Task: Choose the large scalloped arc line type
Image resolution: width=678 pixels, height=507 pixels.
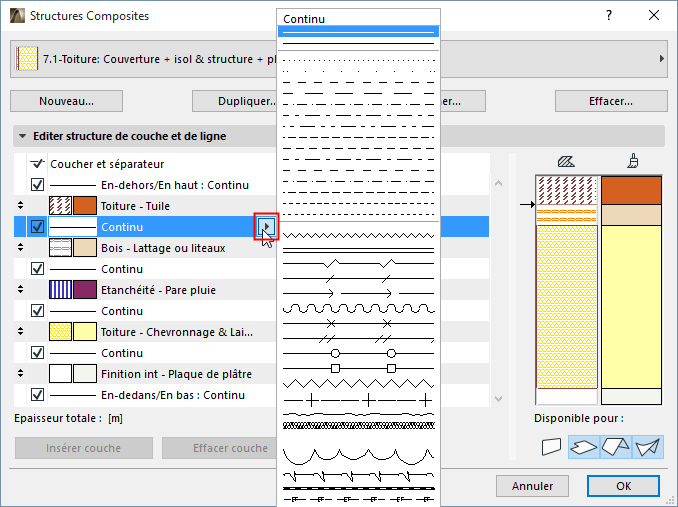Action: [358, 455]
